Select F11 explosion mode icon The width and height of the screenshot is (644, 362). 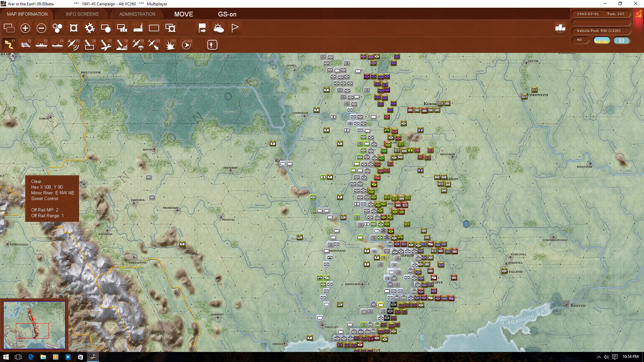(170, 45)
